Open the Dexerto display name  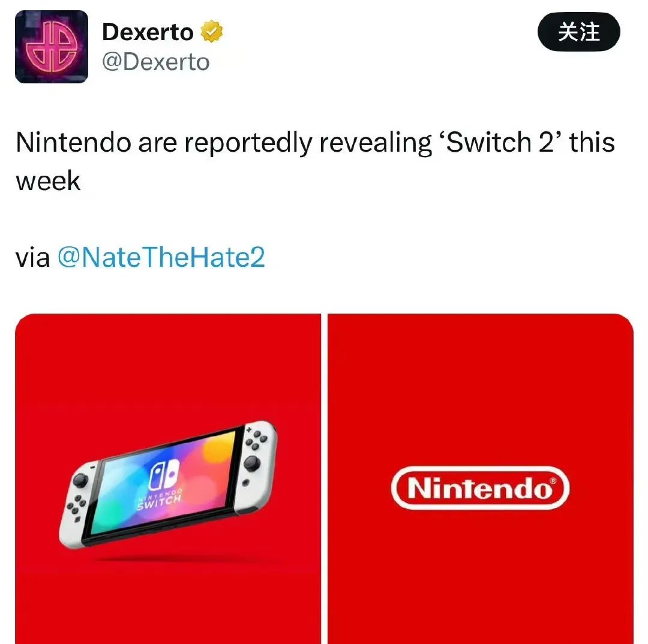coord(148,32)
